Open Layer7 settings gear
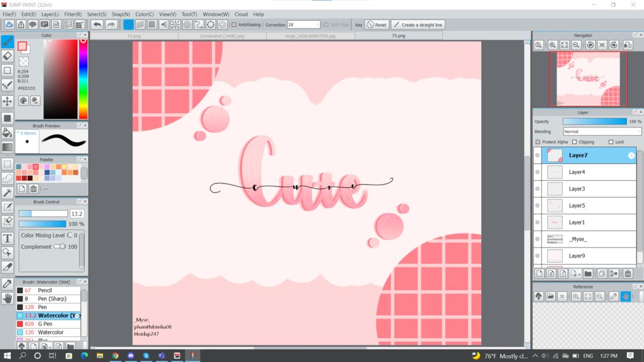This screenshot has width=644, height=362. pyautogui.click(x=631, y=155)
